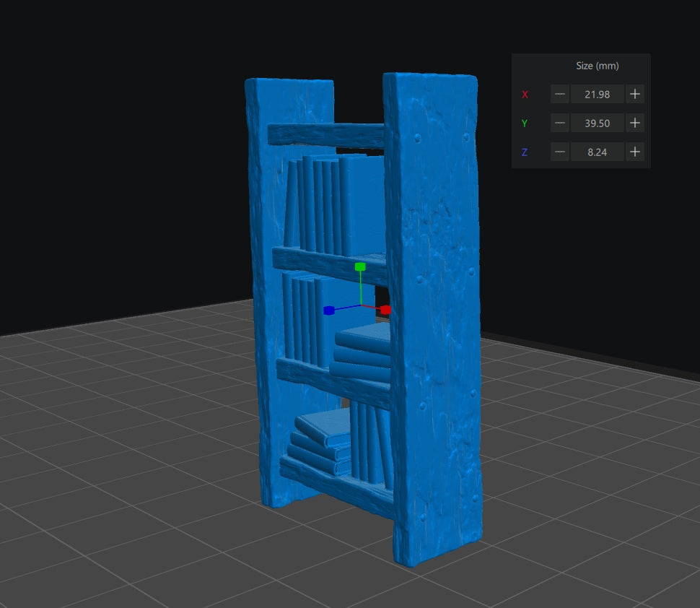Raise the Z size using plus button

point(634,152)
